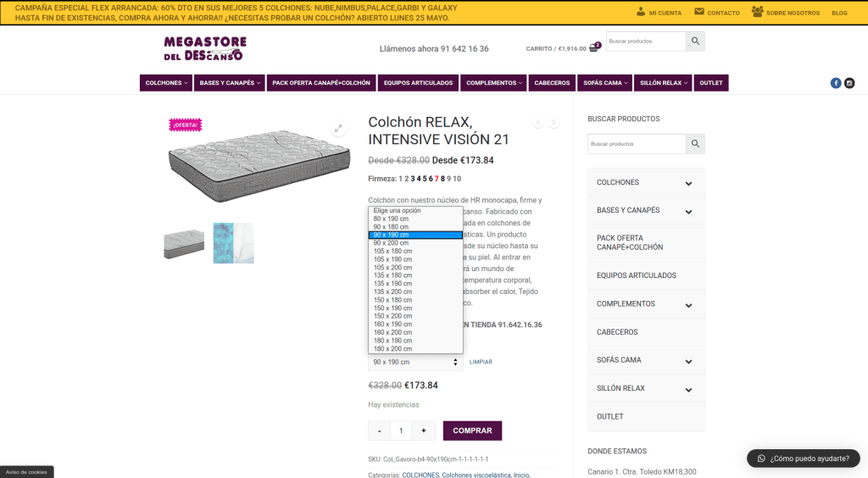Click the main mattress product image
The width and height of the screenshot is (868, 478).
point(259,165)
